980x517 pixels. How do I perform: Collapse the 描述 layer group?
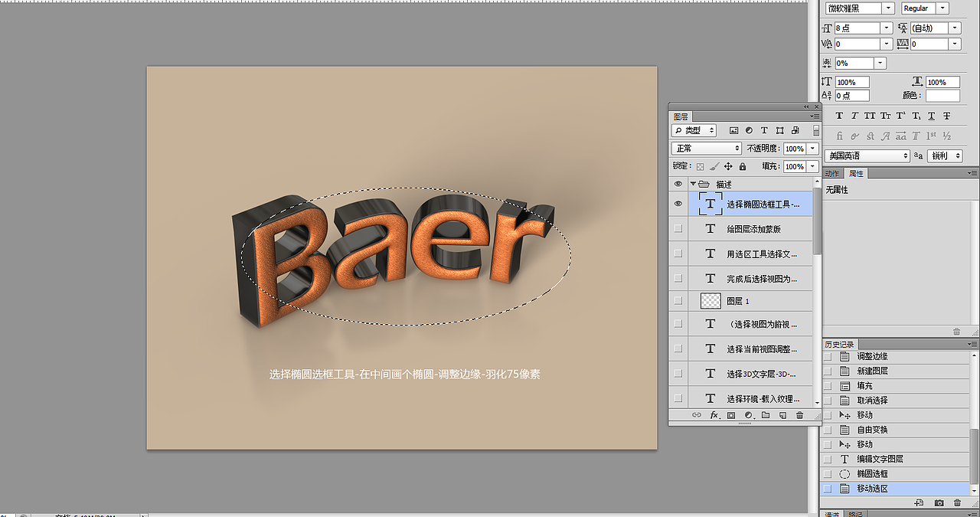693,184
